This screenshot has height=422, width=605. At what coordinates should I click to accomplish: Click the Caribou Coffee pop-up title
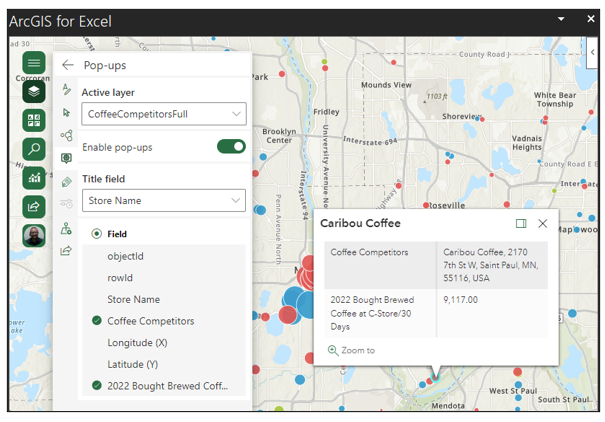[360, 223]
